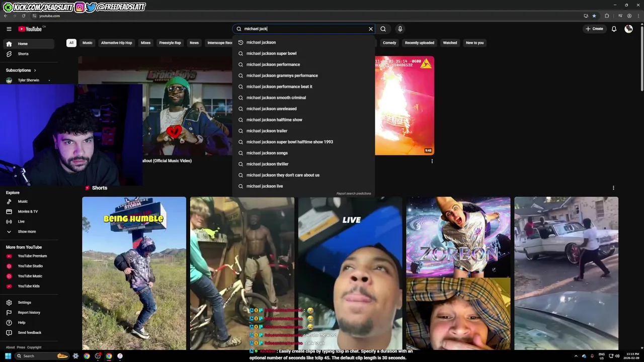Open the account avatar menu
Viewport: 644px width, 362px height.
628,29
